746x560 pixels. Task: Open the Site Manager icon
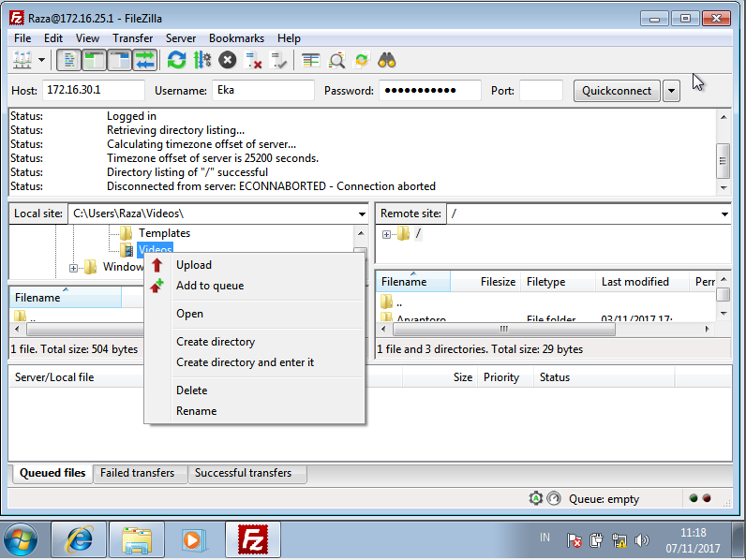[x=22, y=60]
